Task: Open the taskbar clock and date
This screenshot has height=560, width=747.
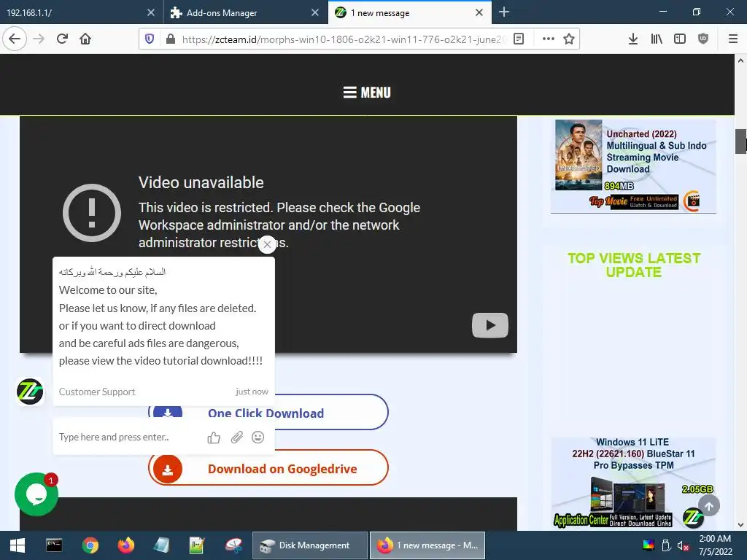Action: (715, 545)
